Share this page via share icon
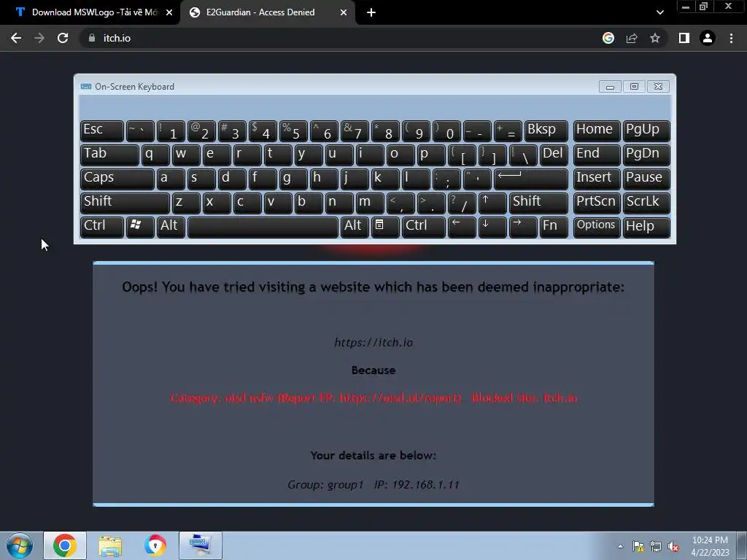The width and height of the screenshot is (747, 560). click(632, 38)
